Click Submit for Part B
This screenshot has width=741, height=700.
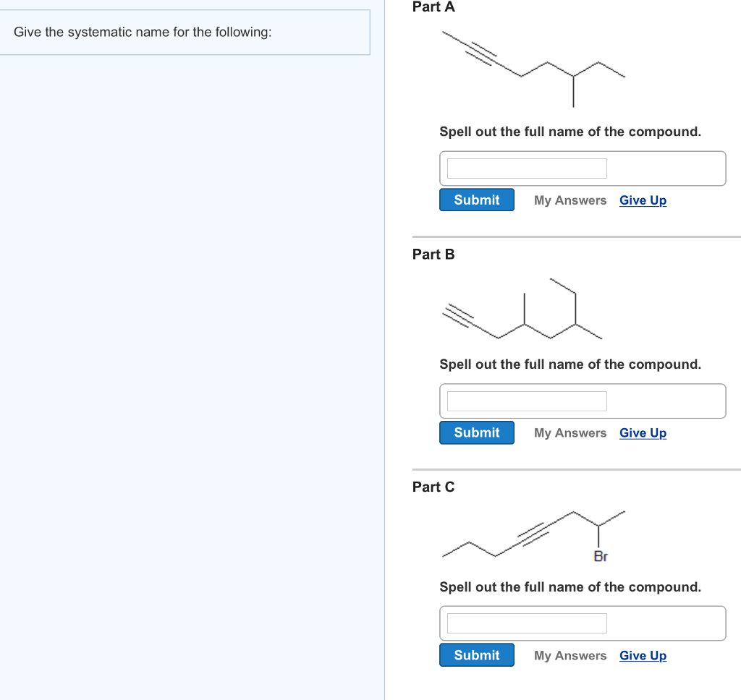tap(476, 432)
